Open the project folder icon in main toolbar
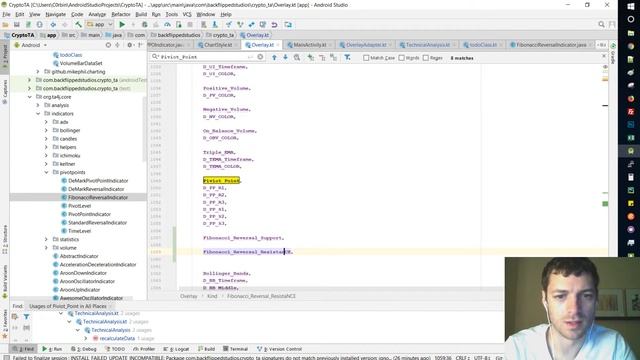 click(x=5, y=24)
